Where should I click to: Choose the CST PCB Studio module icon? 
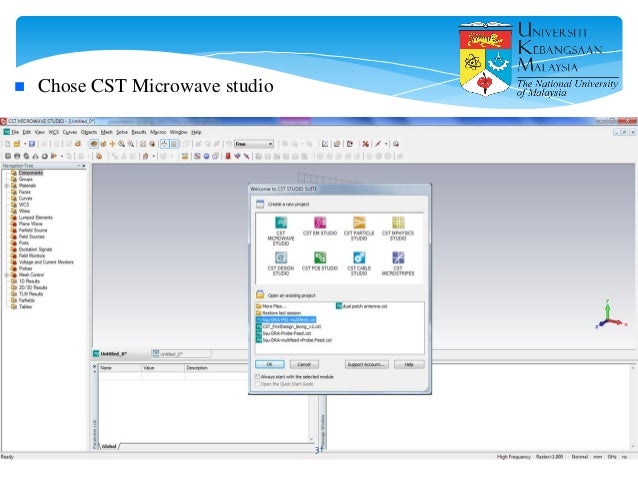pos(320,258)
